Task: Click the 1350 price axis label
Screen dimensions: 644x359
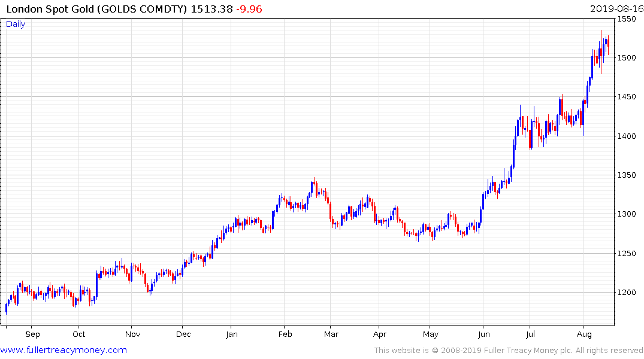Action: [x=627, y=175]
